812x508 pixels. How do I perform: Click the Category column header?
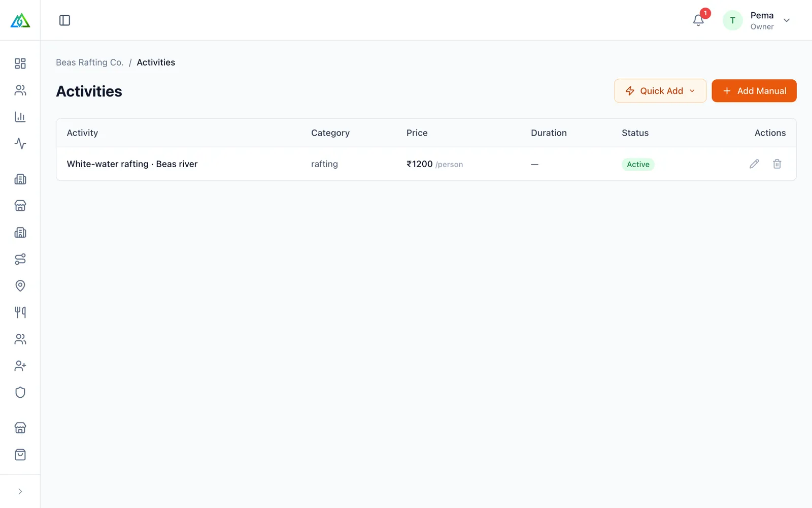pos(330,133)
